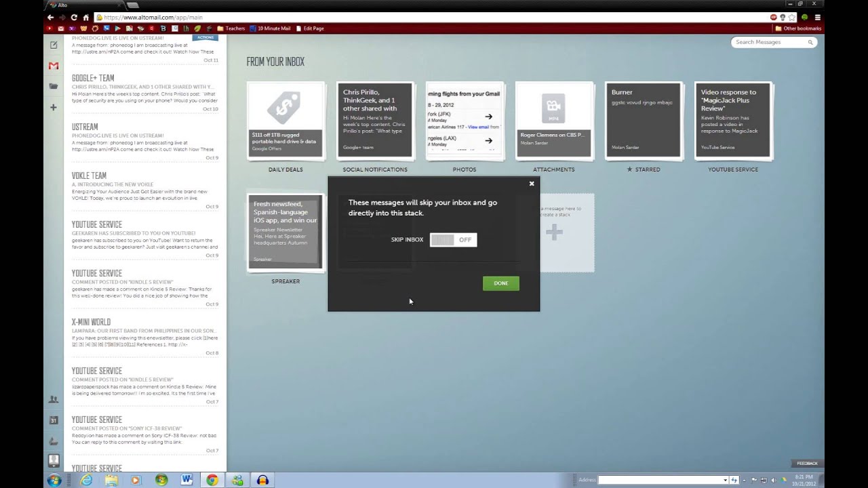Click the Blogger B bookmark icon
This screenshot has height=488, width=868.
pos(163,28)
